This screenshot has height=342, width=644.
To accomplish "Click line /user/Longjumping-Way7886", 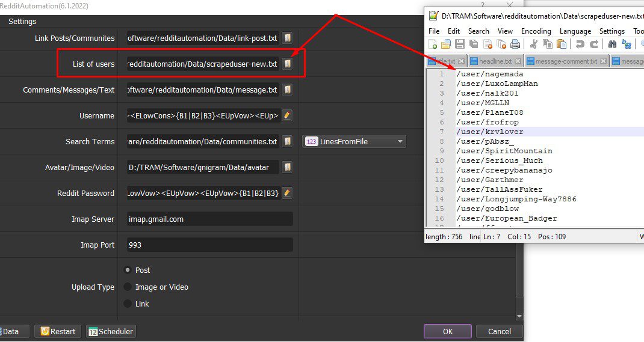I will click(516, 199).
